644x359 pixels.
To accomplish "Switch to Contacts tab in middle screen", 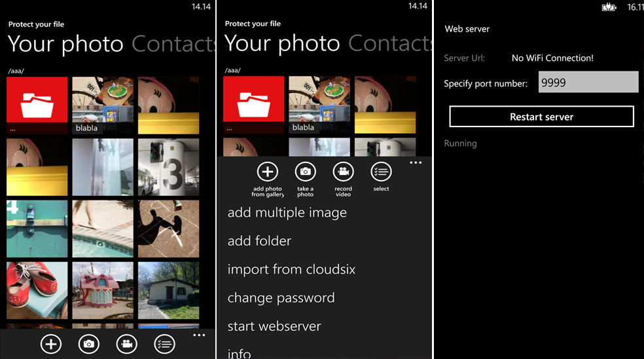I will (390, 43).
